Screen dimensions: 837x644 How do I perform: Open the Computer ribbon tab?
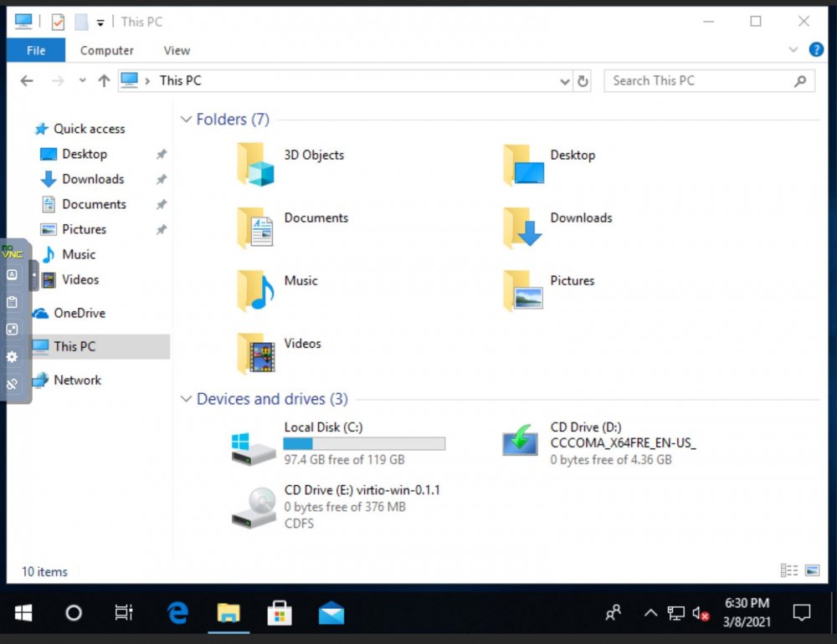point(107,50)
